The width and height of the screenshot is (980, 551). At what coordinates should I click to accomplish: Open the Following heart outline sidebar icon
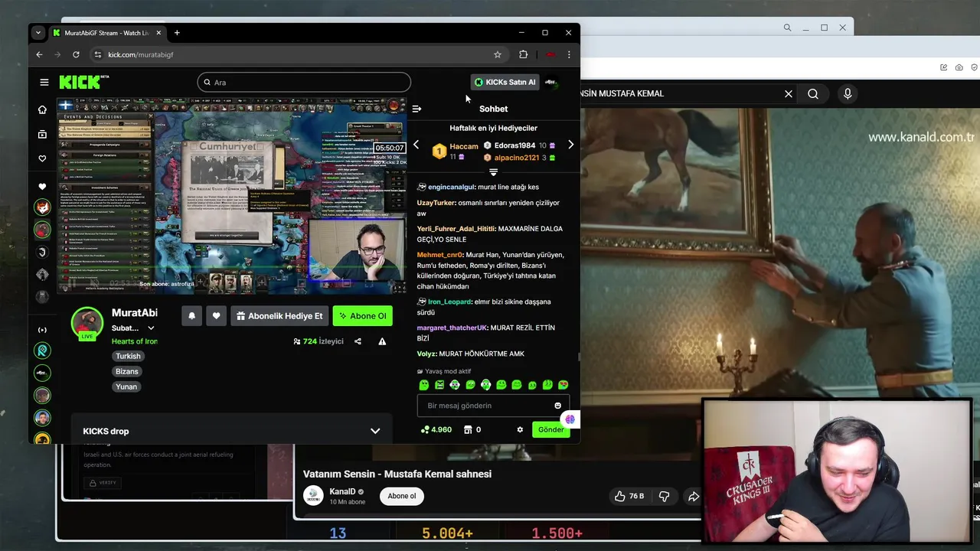[42, 158]
